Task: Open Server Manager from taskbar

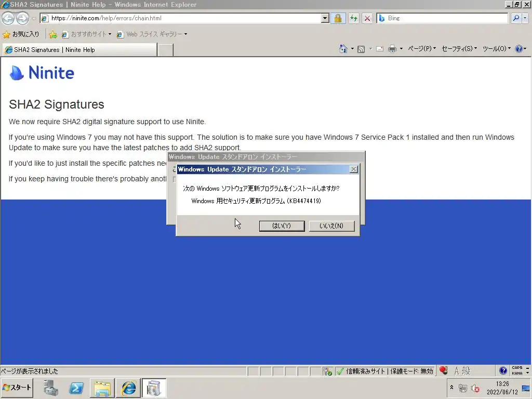Action: [51, 388]
